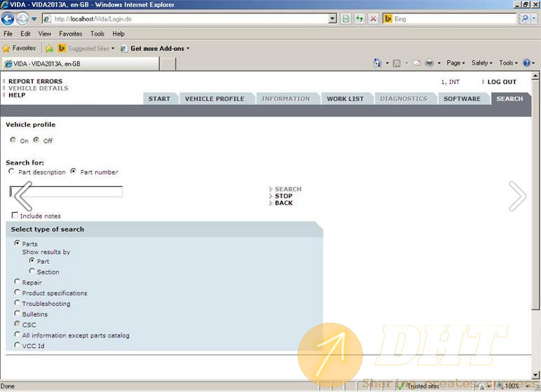Open the File menu

(8, 34)
